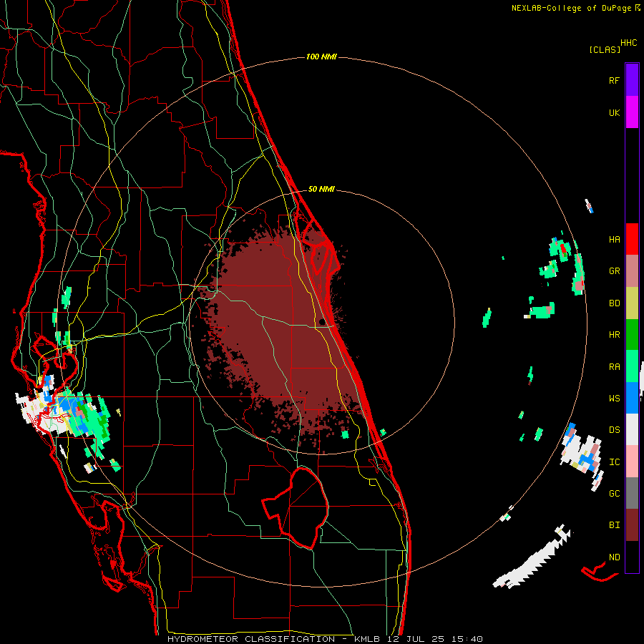Click the HR dark green legend swatch
Screen dimensions: 644x644
(632, 335)
